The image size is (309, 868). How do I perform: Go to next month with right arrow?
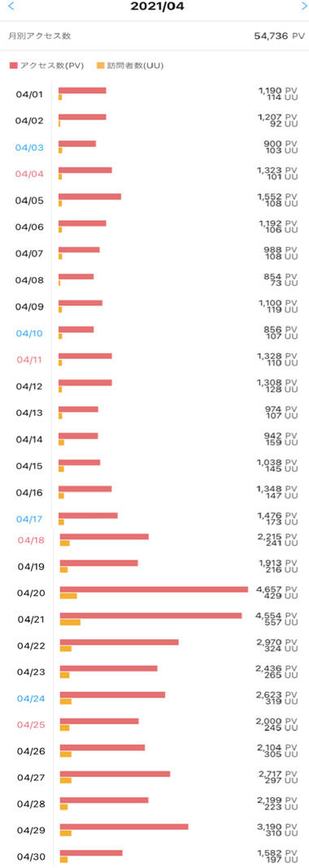click(x=302, y=6)
